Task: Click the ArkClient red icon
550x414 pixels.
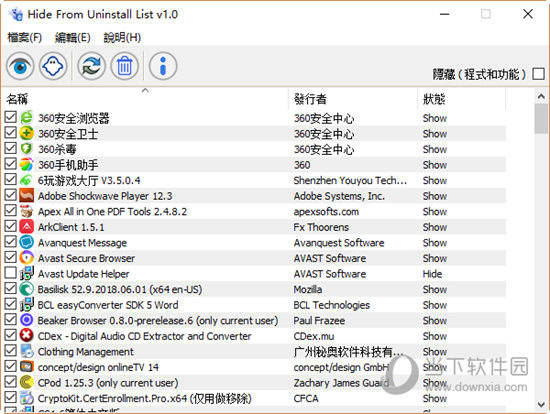Action: pyautogui.click(x=26, y=227)
